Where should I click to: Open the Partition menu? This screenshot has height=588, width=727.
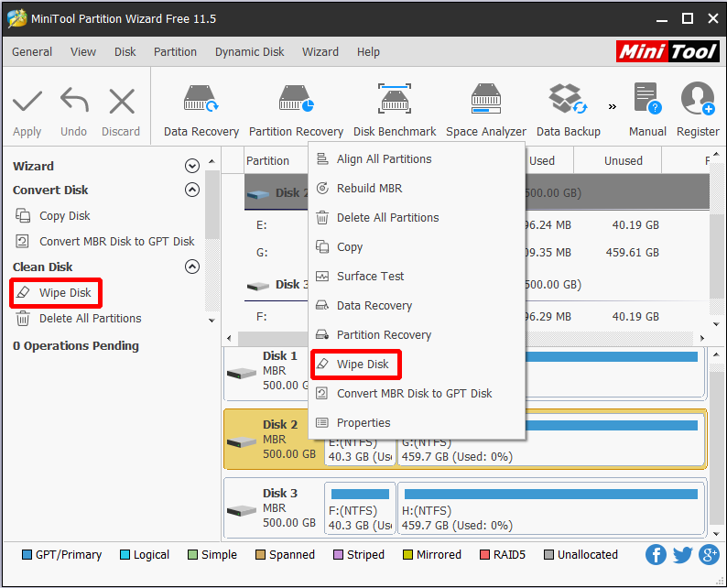175,52
